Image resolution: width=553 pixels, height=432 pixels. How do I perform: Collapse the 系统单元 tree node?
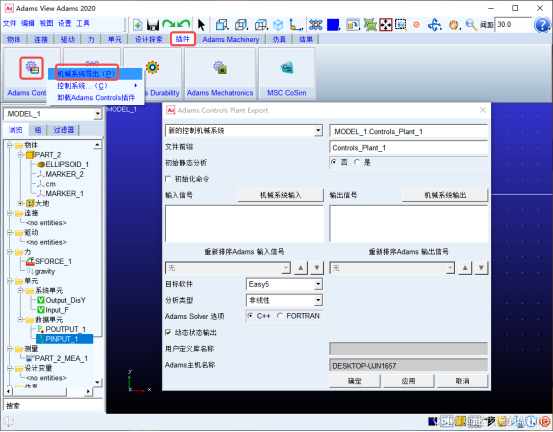click(20, 290)
